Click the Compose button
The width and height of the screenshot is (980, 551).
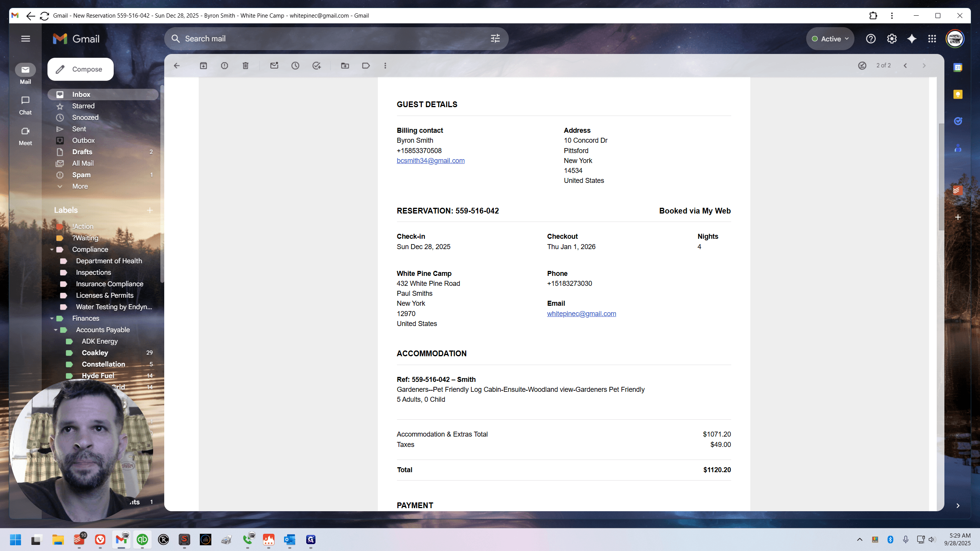click(80, 69)
